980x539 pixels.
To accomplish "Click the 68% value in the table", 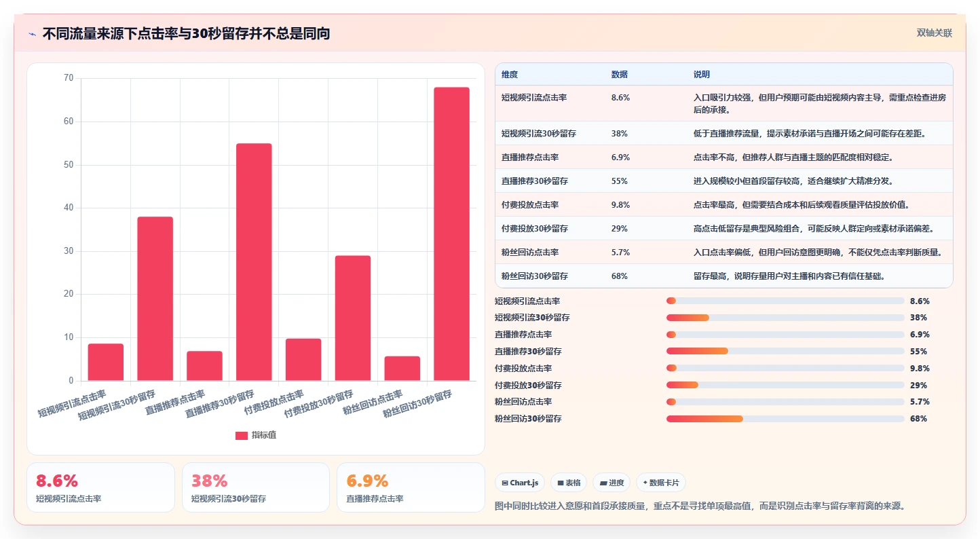I will [x=619, y=276].
